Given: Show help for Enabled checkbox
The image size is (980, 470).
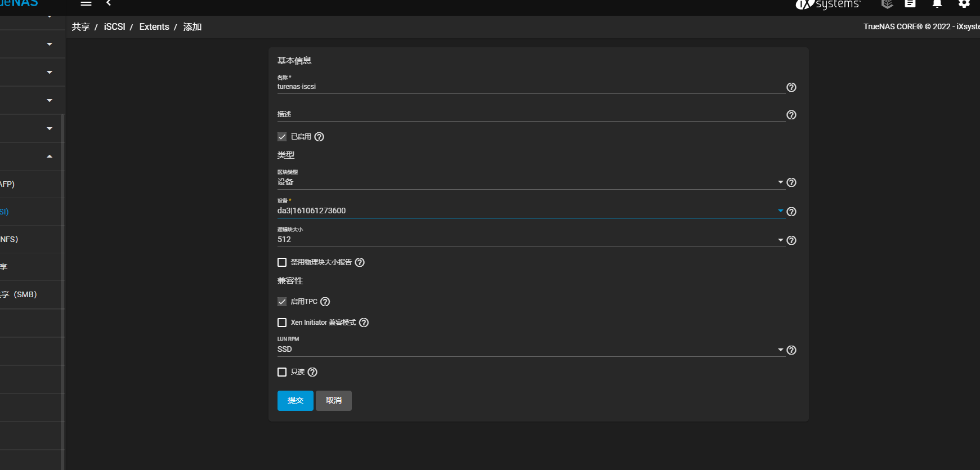Looking at the screenshot, I should click(319, 137).
